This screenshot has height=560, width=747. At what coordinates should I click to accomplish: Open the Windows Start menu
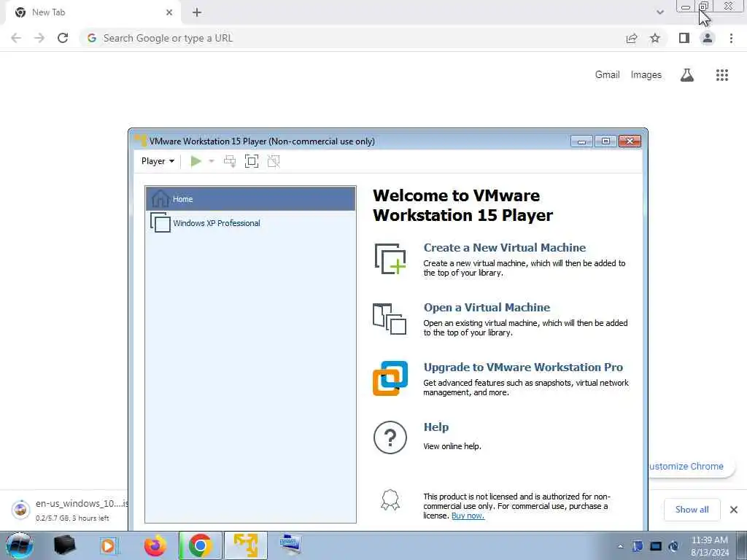[x=20, y=545]
